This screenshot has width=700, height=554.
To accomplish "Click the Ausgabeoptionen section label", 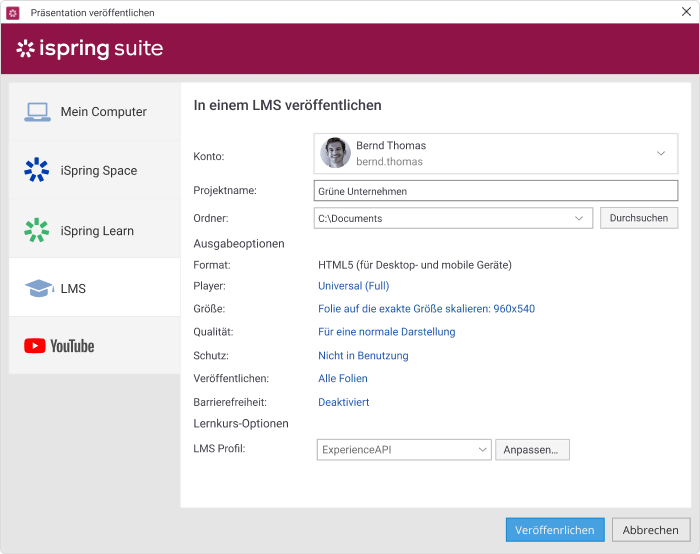I will coord(239,244).
